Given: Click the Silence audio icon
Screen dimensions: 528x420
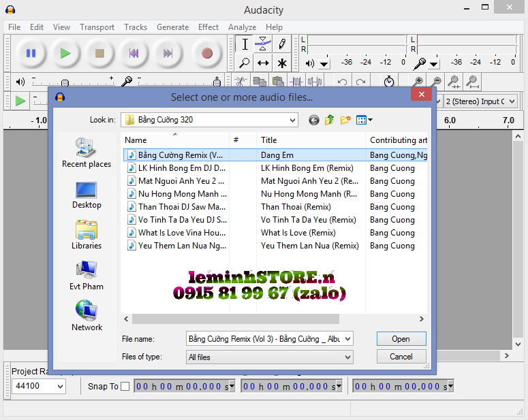Looking at the screenshot, I should pyautogui.click(x=315, y=82).
